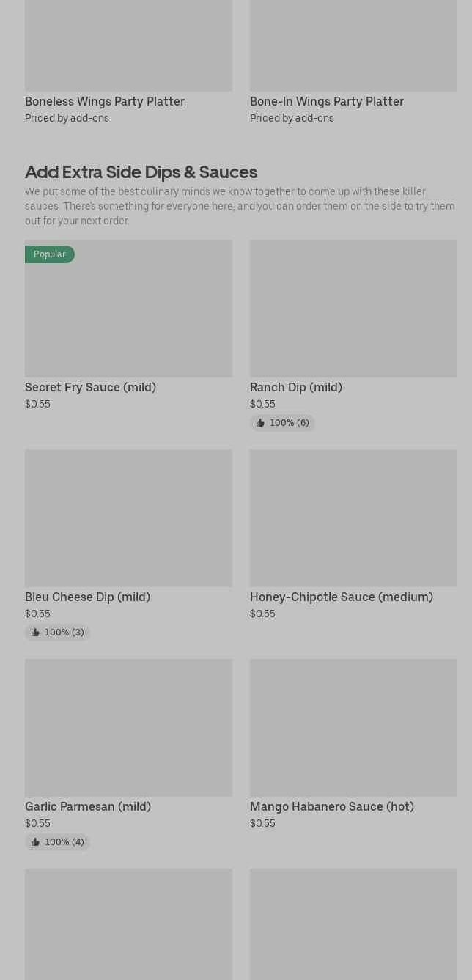Select the Garlic Parmesan (mild) title
472x980 pixels.
coord(88,806)
